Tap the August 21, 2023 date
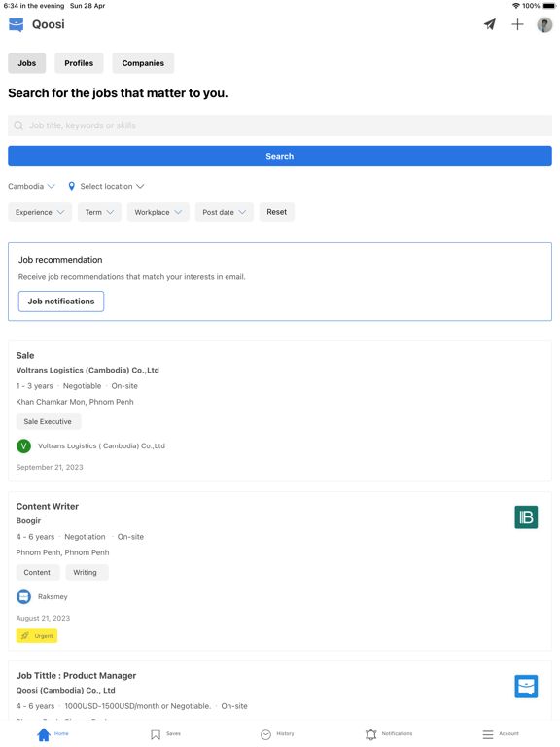This screenshot has width=560, height=747. tap(43, 619)
